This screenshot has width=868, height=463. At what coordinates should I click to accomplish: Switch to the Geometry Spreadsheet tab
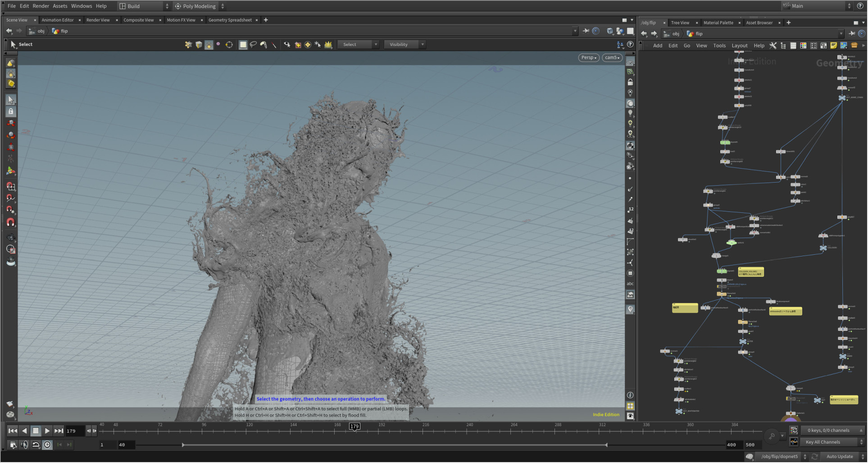[230, 20]
